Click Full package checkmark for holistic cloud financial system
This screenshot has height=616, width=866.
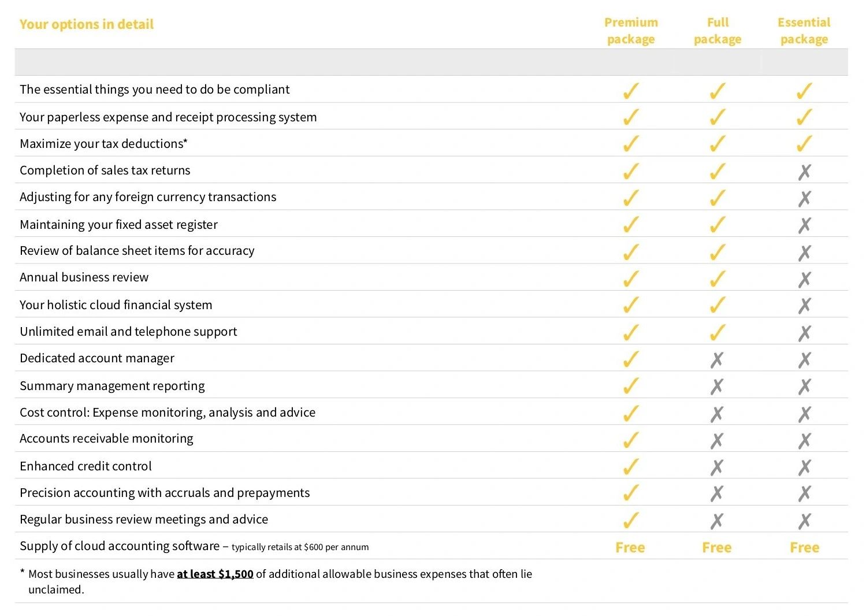point(717,305)
